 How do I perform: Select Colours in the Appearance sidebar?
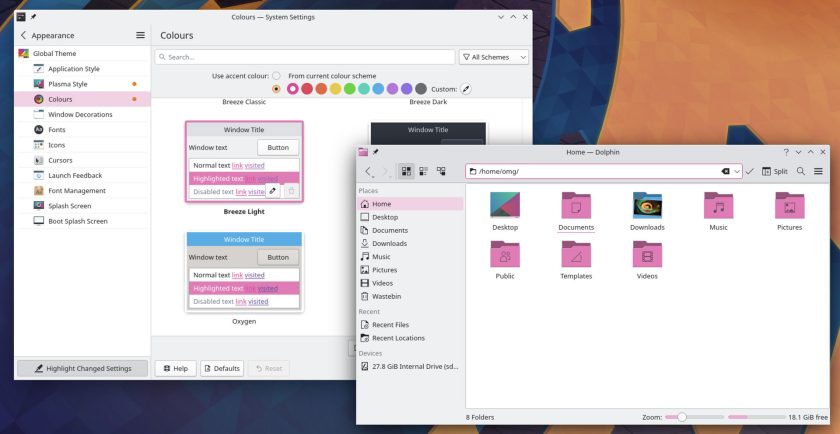pos(83,99)
